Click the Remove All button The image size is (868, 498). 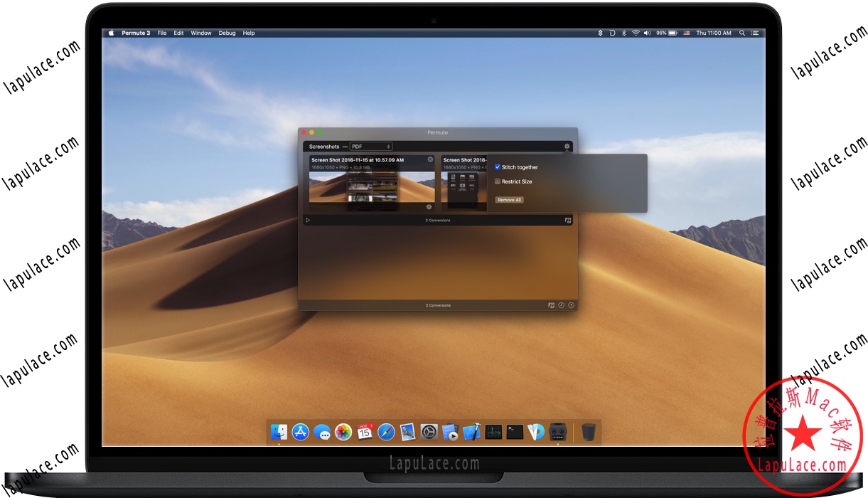(x=510, y=200)
